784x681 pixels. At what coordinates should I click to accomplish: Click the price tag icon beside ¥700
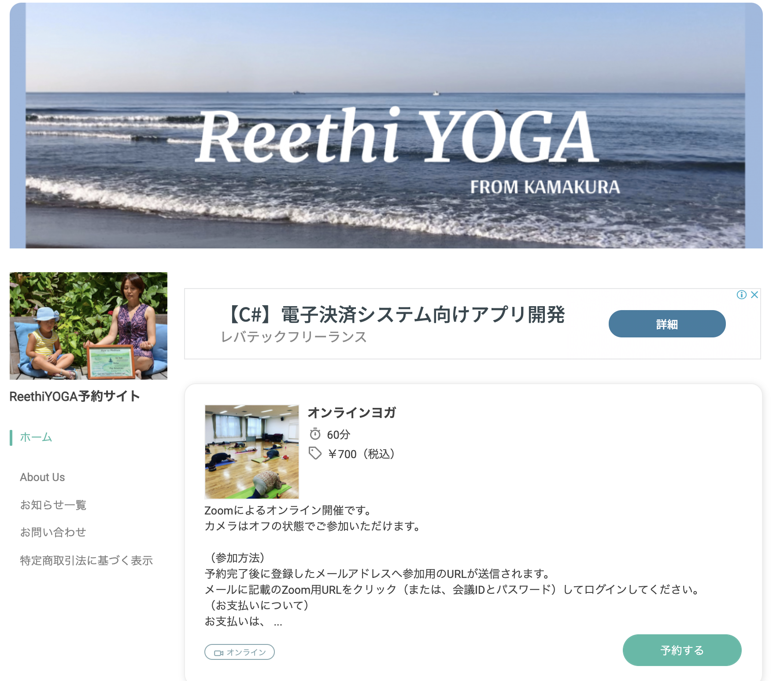point(315,453)
